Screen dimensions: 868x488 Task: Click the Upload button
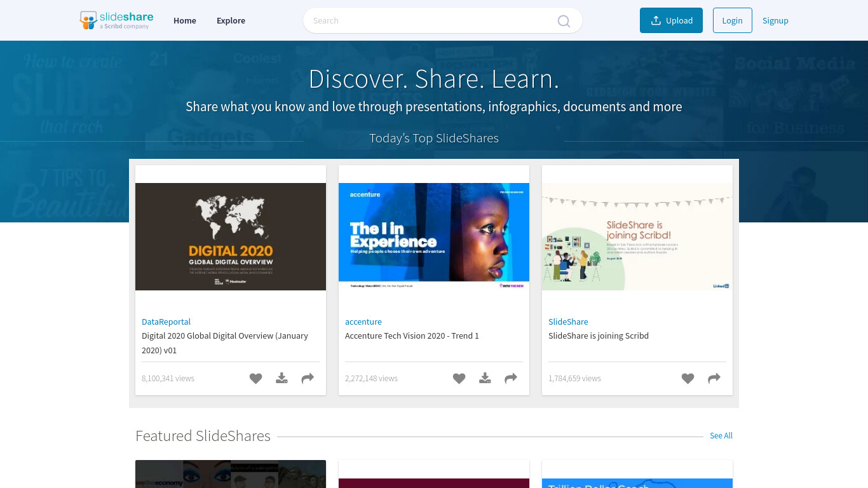pyautogui.click(x=671, y=20)
